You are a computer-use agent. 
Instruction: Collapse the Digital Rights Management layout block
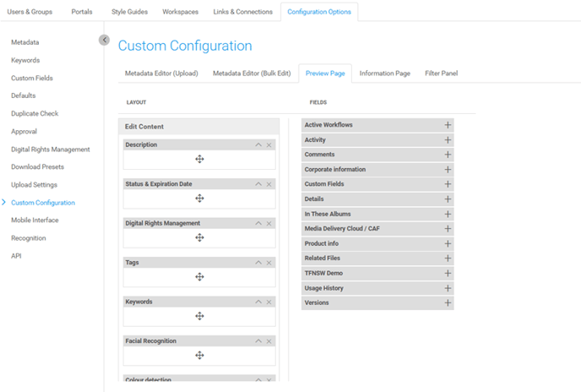[x=258, y=223]
